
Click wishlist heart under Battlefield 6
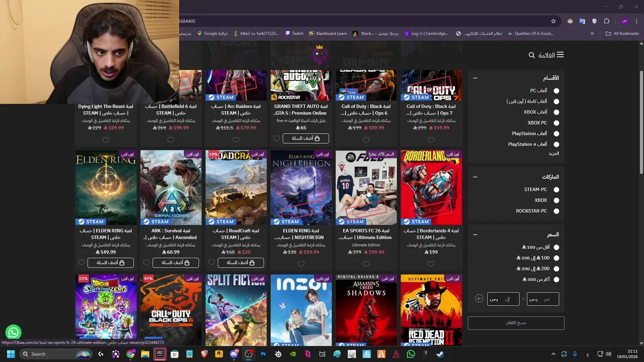(171, 140)
